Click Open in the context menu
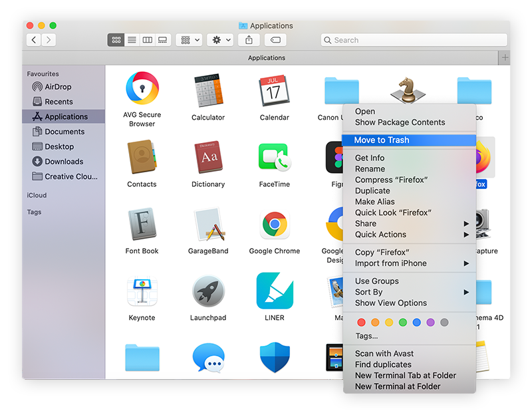This screenshot has width=532, height=415. pyautogui.click(x=409, y=111)
